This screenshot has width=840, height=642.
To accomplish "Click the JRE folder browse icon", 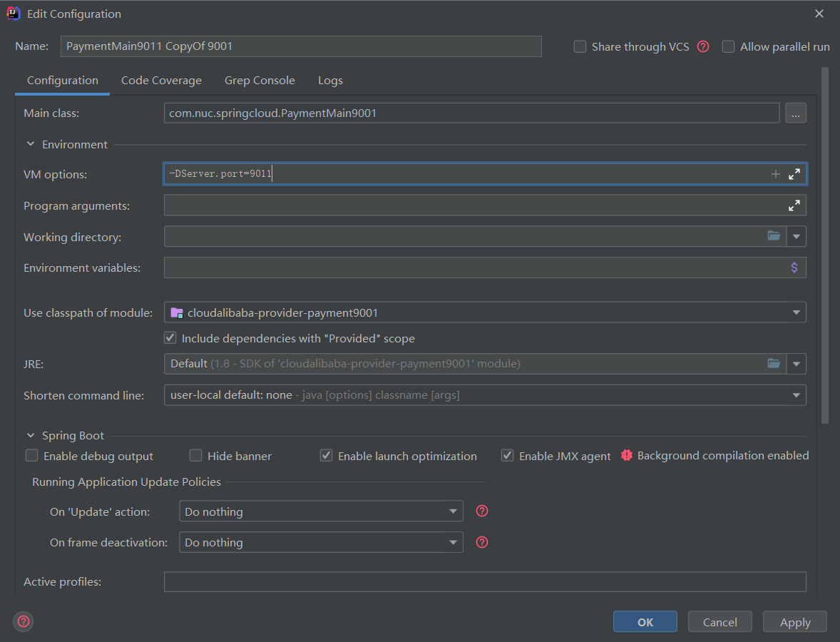I will click(774, 364).
